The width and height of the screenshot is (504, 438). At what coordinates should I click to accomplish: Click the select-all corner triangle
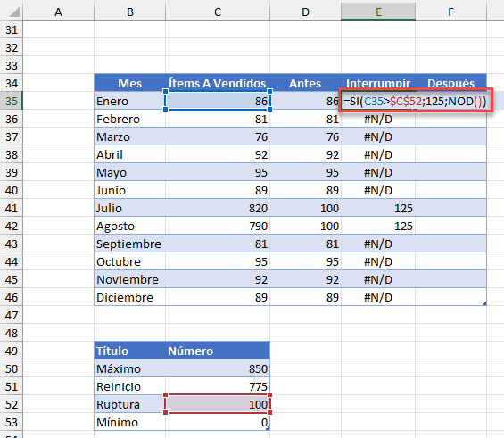(14, 12)
